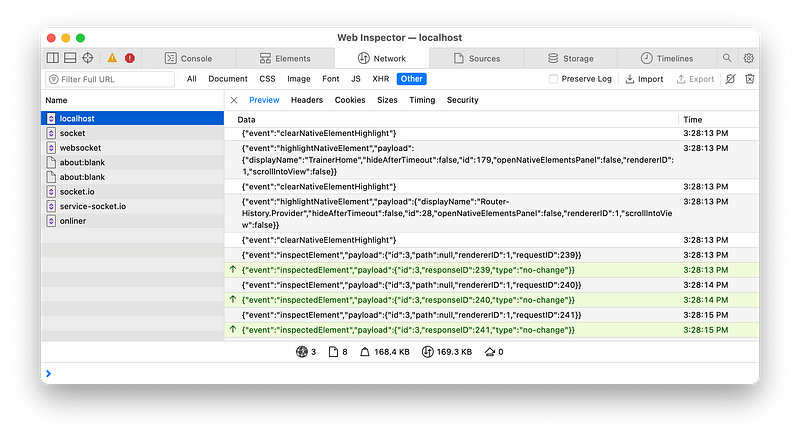Switch to the Timelines tab
This screenshot has height=438, width=800.
[660, 59]
